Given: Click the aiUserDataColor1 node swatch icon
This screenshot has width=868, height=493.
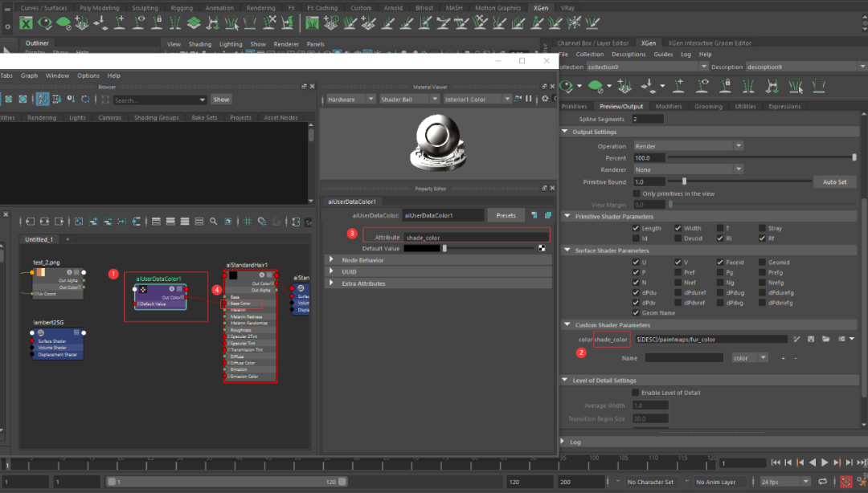Looking at the screenshot, I should tap(143, 289).
